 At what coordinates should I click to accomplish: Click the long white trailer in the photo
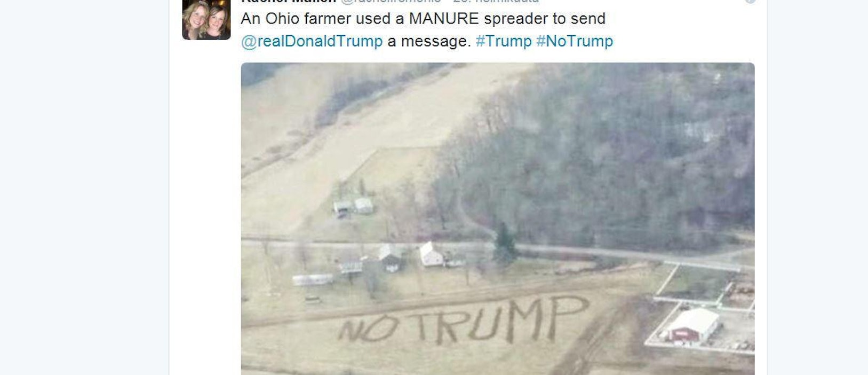(313, 279)
